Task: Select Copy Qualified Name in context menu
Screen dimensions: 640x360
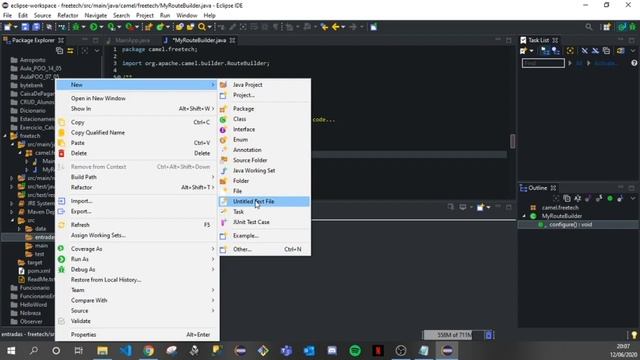Action: (137, 133)
